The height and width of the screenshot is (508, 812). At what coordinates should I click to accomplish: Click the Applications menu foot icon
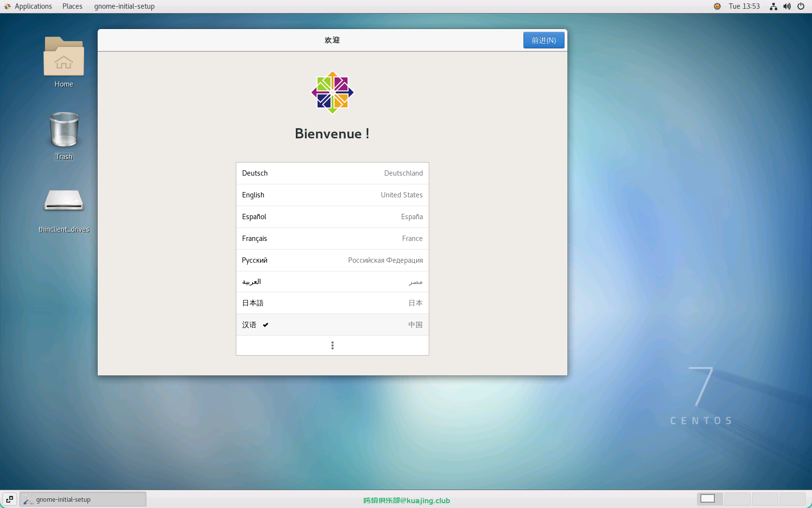tap(7, 6)
